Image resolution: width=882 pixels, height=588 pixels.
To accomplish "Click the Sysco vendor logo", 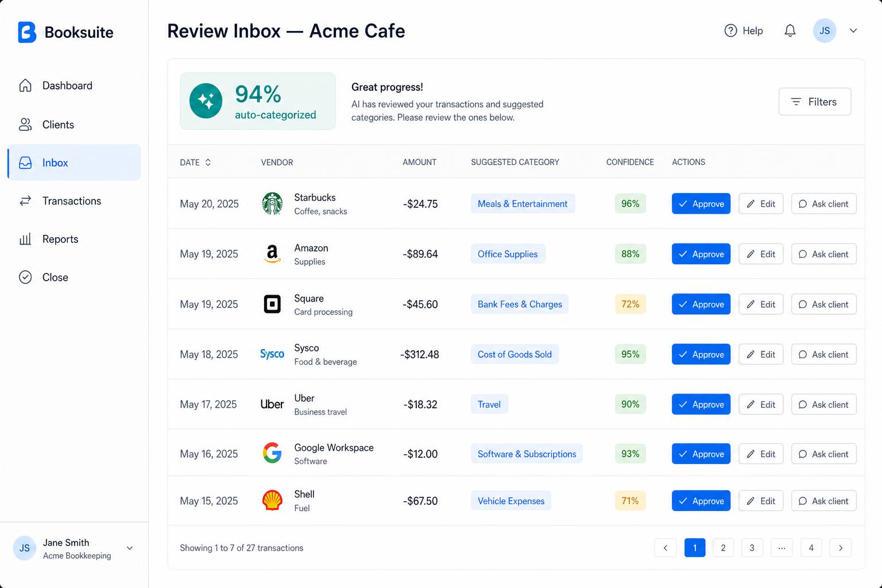I will pyautogui.click(x=272, y=354).
